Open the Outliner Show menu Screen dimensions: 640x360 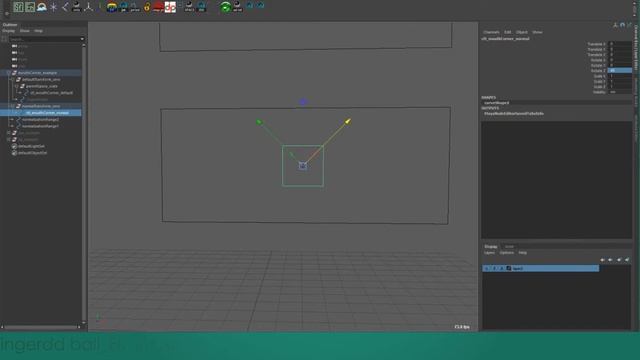coord(24,31)
